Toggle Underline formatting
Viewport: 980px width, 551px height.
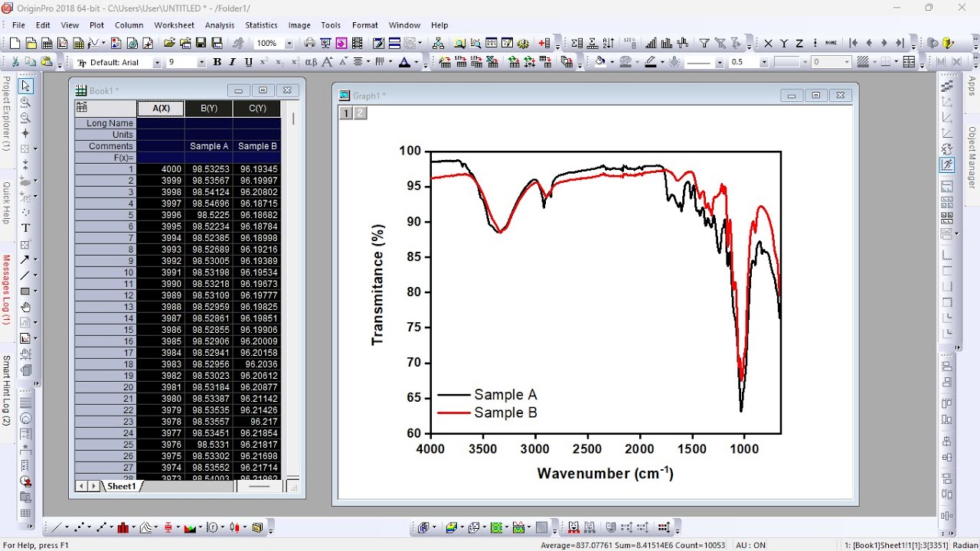point(248,62)
